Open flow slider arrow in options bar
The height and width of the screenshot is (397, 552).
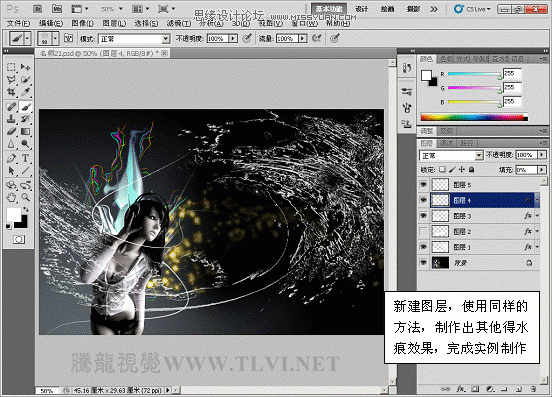coord(302,38)
